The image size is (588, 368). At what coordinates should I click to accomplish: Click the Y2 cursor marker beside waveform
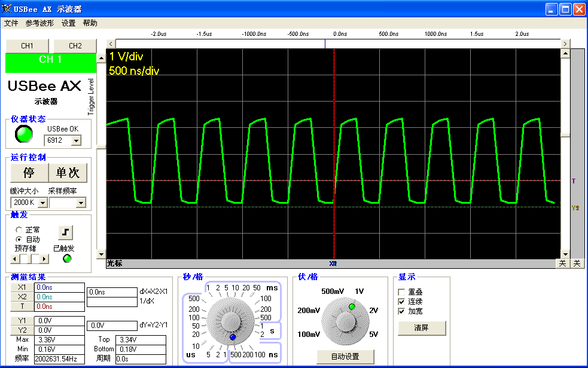(575, 208)
